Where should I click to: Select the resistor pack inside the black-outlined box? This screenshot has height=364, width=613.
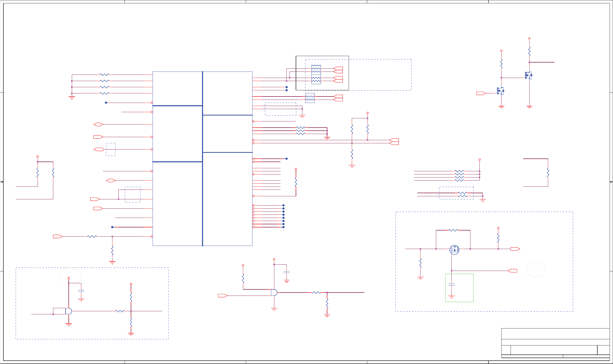(316, 75)
